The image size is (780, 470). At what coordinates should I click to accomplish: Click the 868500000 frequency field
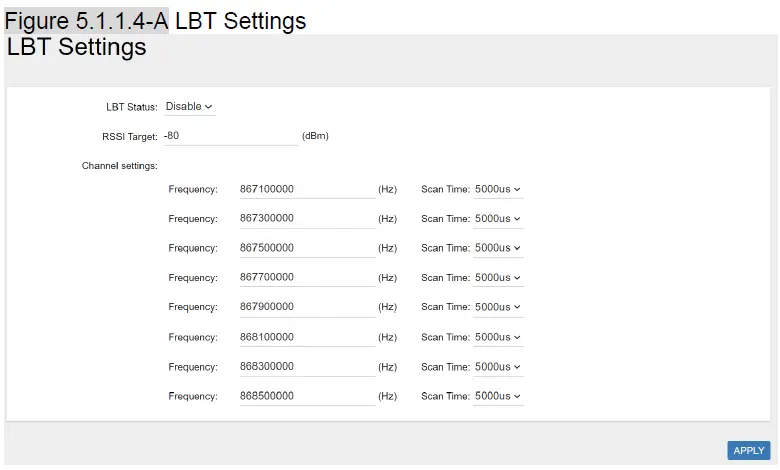(306, 396)
